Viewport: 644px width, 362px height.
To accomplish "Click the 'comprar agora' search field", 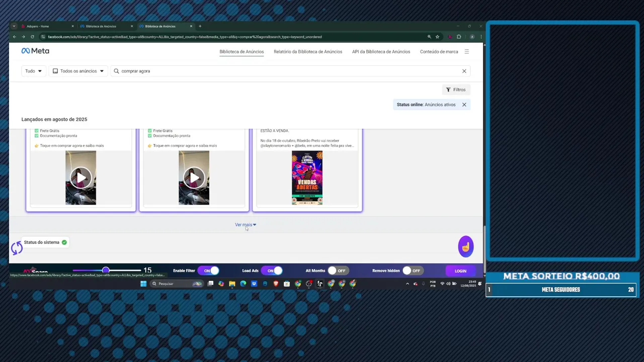I will pos(289,71).
